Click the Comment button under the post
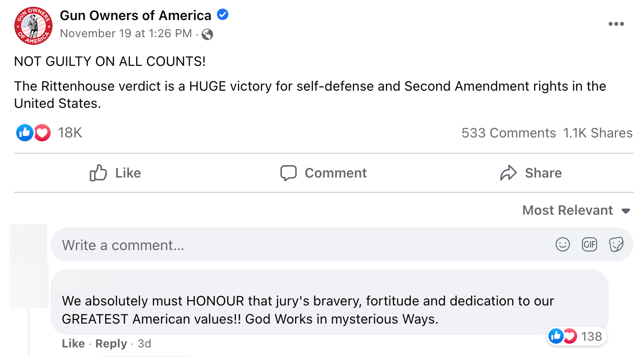 coord(323,173)
